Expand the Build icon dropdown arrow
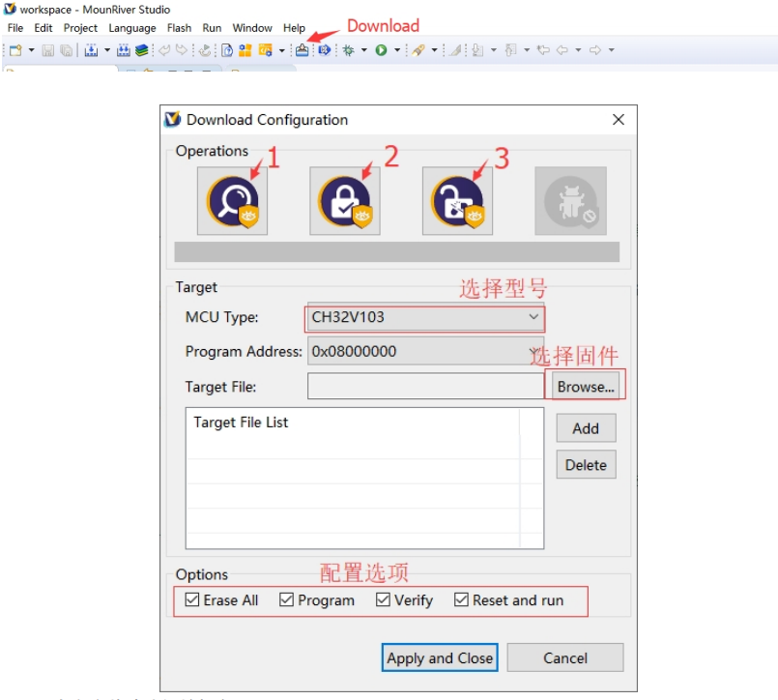 point(106,50)
